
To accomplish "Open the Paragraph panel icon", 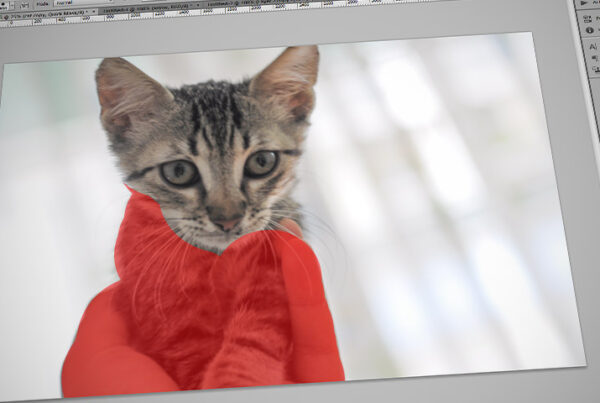I will pos(594,58).
